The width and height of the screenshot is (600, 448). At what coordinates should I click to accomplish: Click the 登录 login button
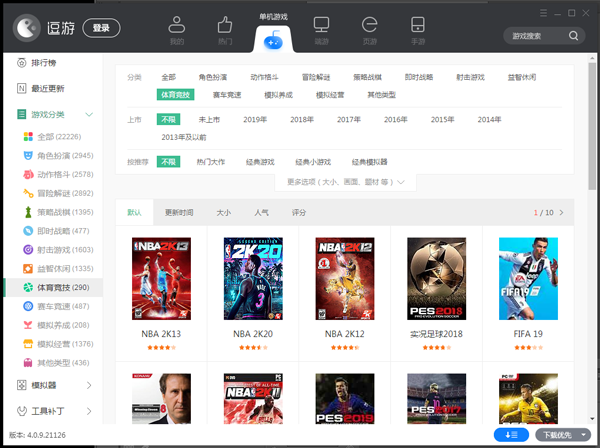pos(100,28)
